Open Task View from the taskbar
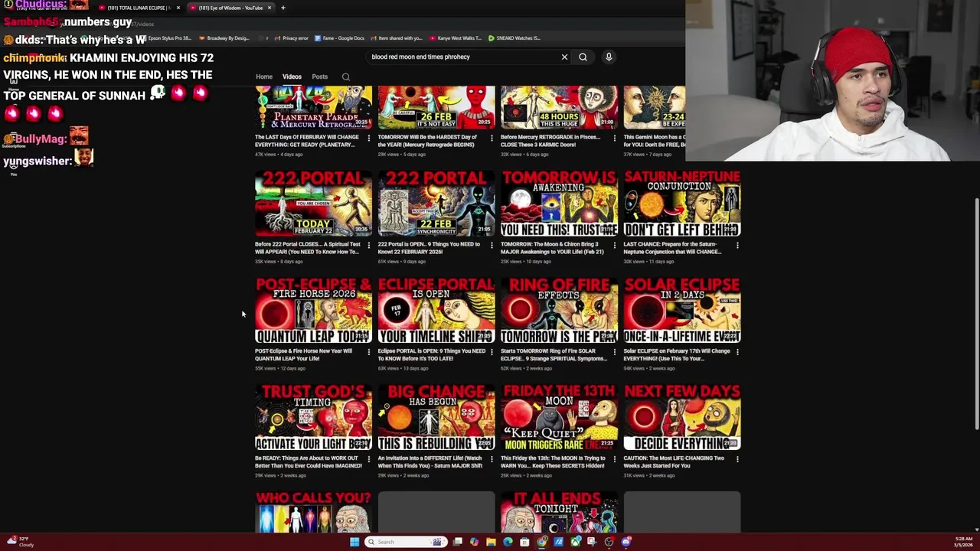Viewport: 980px width, 551px height. click(457, 542)
